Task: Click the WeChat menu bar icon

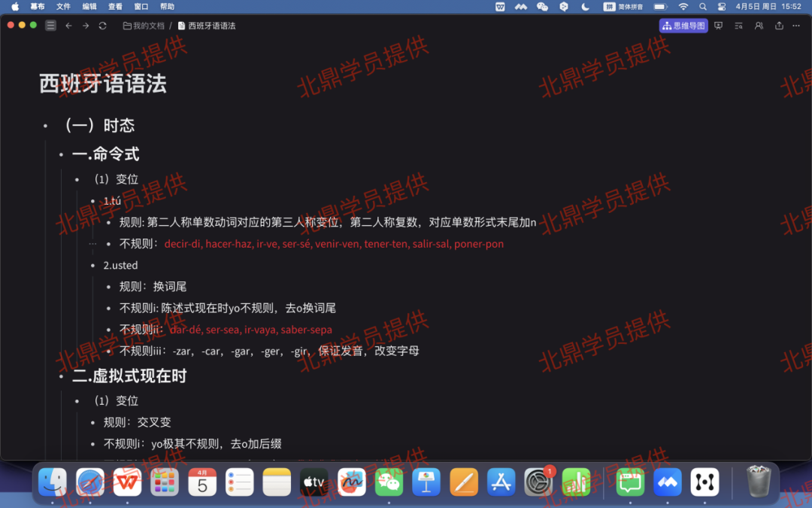Action: [542, 7]
